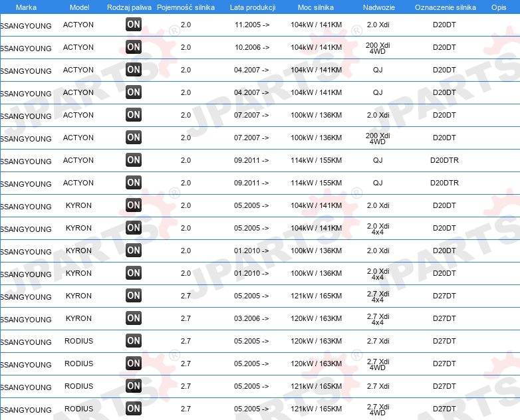Screen dimensions: 520x420
Task: Sort by the Marka column header
Action: coord(26,7)
